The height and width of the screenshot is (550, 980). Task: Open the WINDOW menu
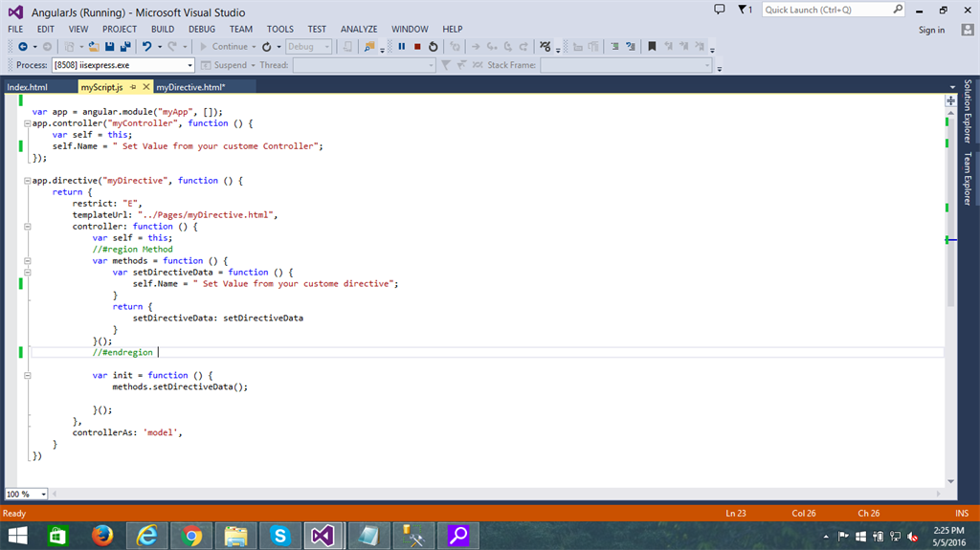410,30
